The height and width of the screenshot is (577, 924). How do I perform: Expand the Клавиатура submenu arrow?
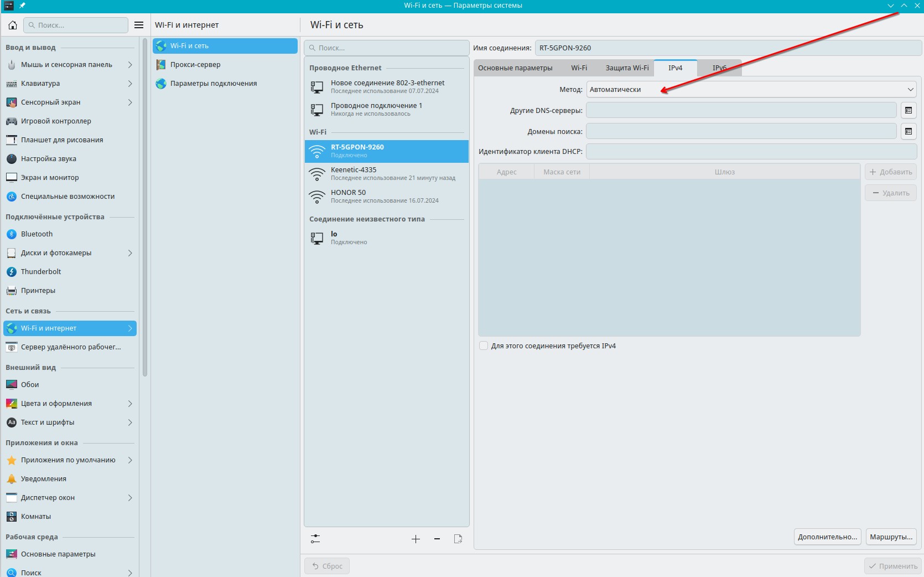coord(130,84)
